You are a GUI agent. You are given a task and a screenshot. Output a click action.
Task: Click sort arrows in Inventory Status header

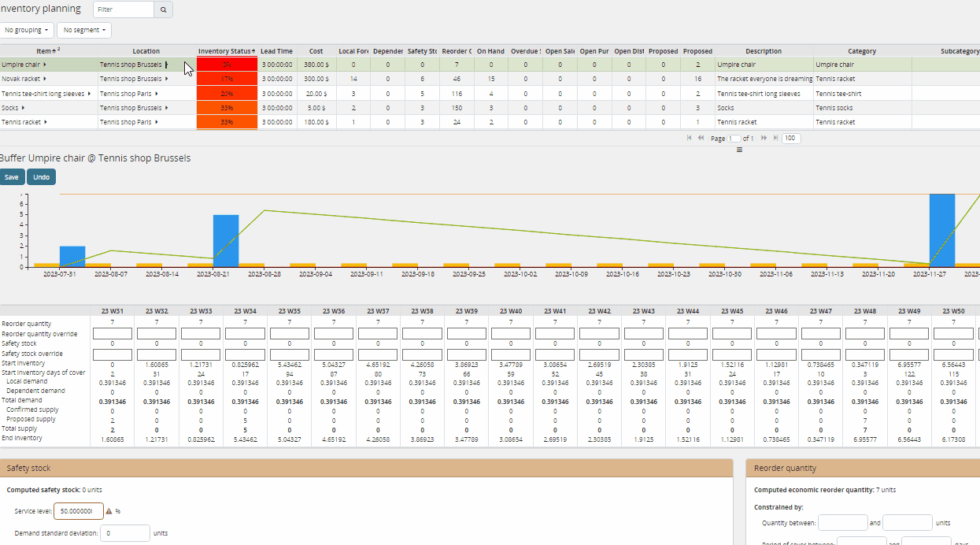[x=253, y=51]
